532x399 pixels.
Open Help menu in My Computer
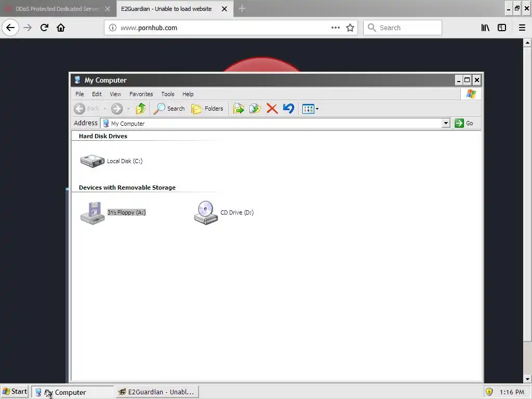(188, 94)
